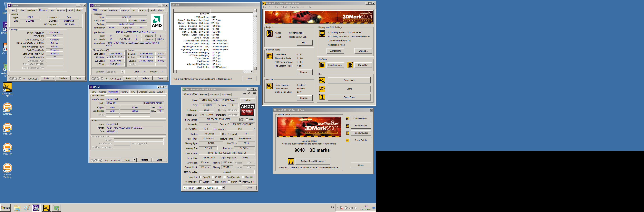Click the Batch Run stacked documents icon
Screen dimensions: 644x212
(x=350, y=65)
